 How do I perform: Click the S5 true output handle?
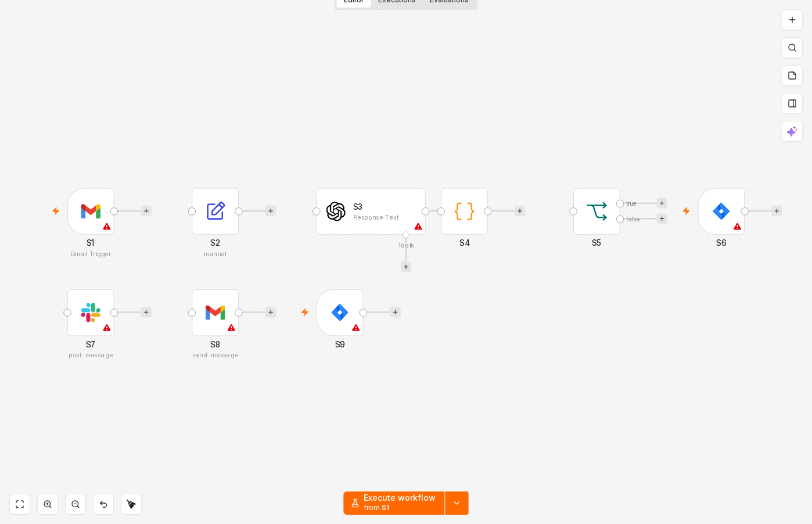(620, 203)
